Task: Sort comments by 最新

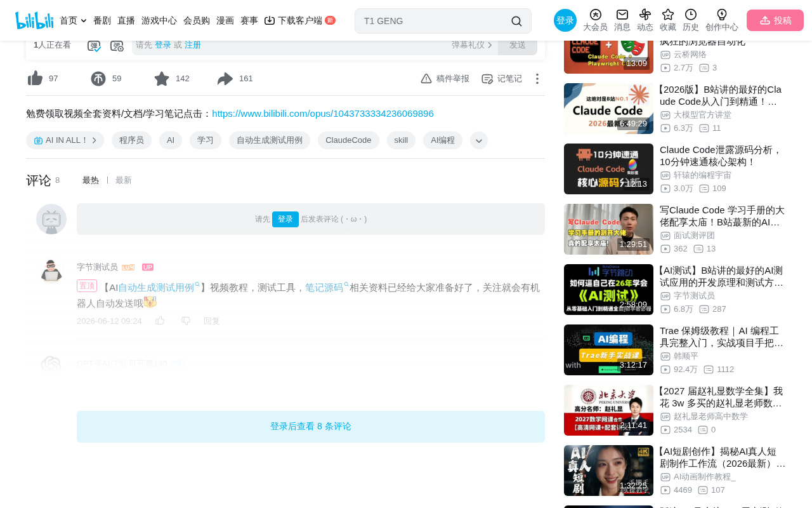Action: [124, 180]
